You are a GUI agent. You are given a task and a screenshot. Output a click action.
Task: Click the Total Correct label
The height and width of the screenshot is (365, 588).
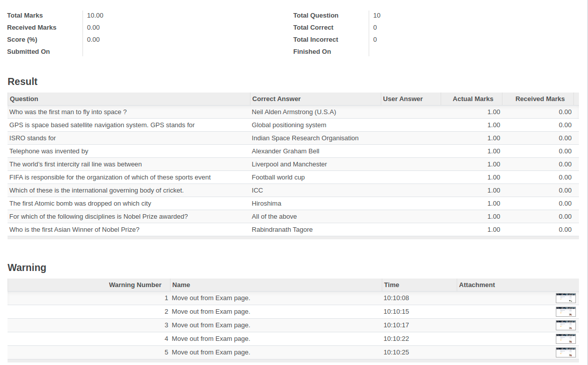coord(313,28)
